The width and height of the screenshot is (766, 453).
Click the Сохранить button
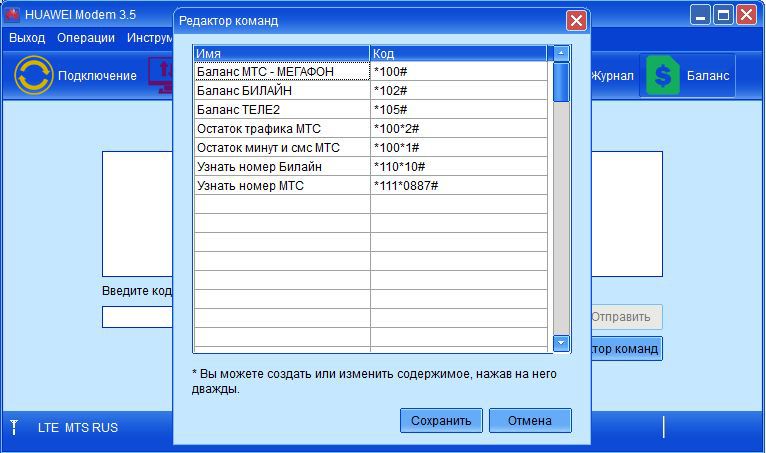441,421
